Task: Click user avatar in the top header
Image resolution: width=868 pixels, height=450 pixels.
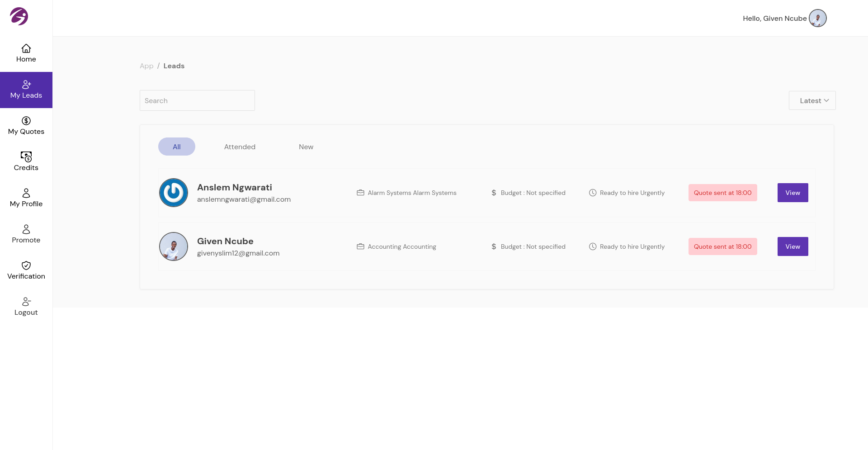Action: point(817,19)
